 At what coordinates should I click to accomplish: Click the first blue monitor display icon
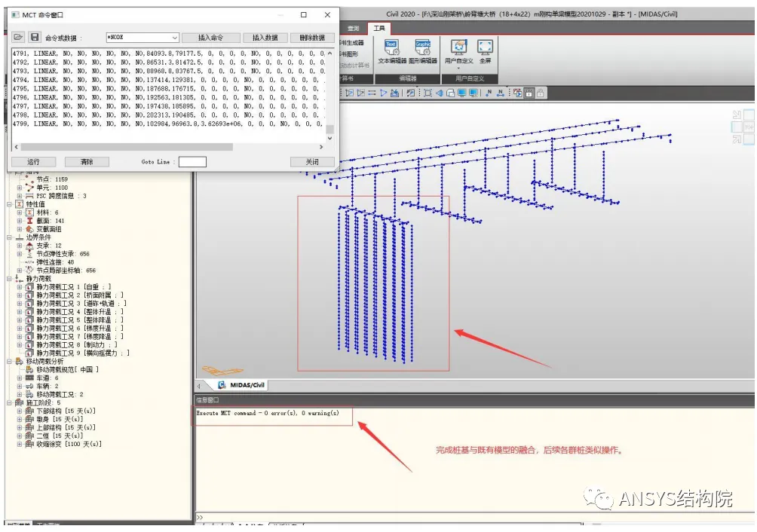point(462,93)
